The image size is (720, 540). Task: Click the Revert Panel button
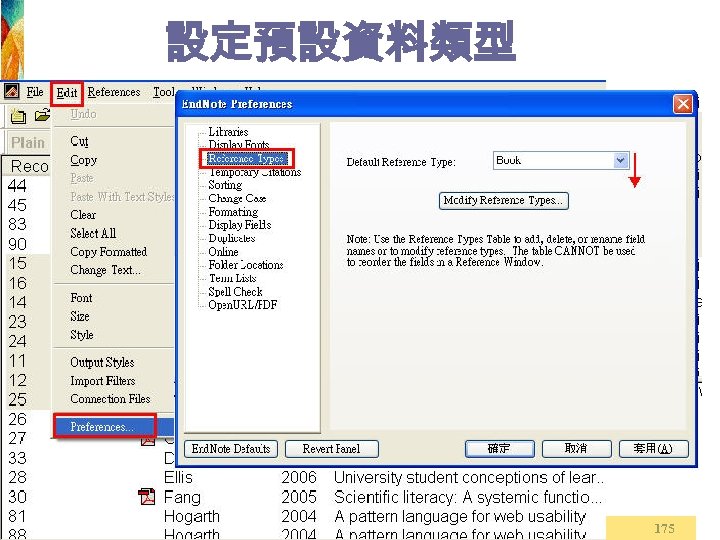[332, 449]
